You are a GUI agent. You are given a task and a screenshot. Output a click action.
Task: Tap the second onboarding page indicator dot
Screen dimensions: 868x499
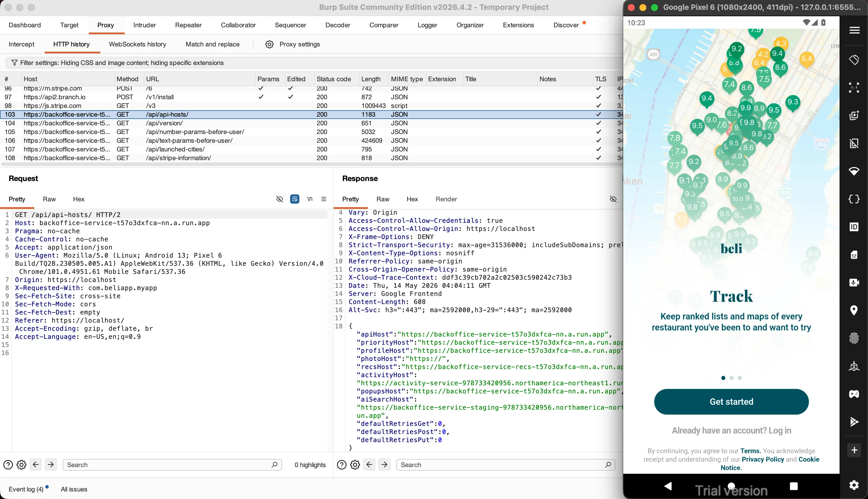click(732, 378)
